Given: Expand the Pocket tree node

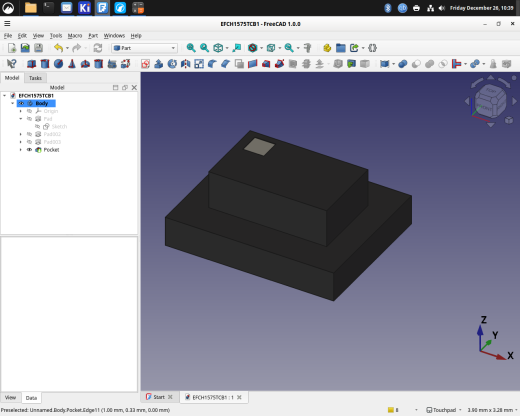Looking at the screenshot, I should click(x=21, y=150).
